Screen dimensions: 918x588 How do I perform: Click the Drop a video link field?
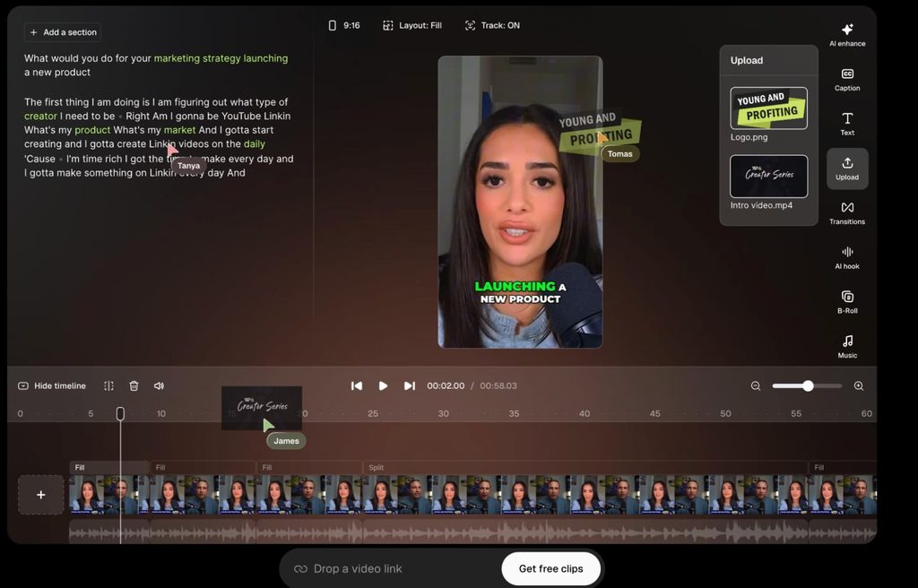pyautogui.click(x=391, y=568)
